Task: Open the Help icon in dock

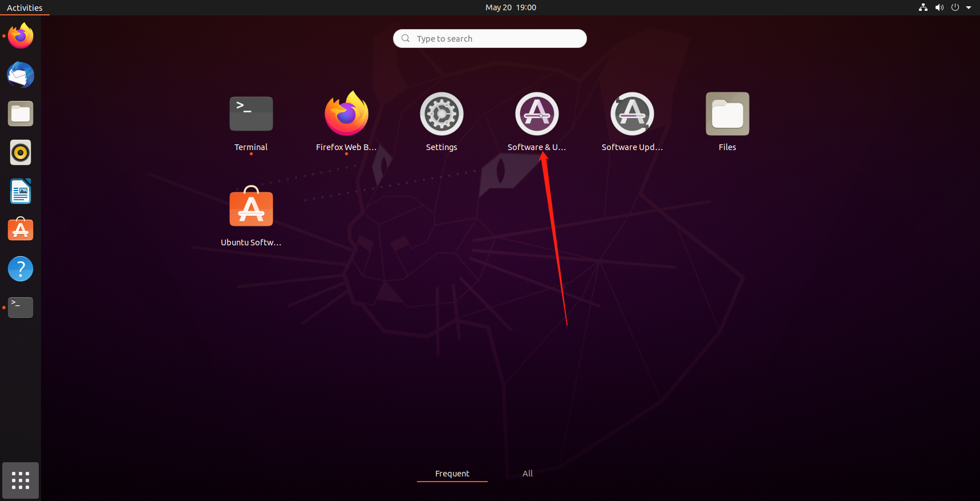Action: pyautogui.click(x=21, y=269)
